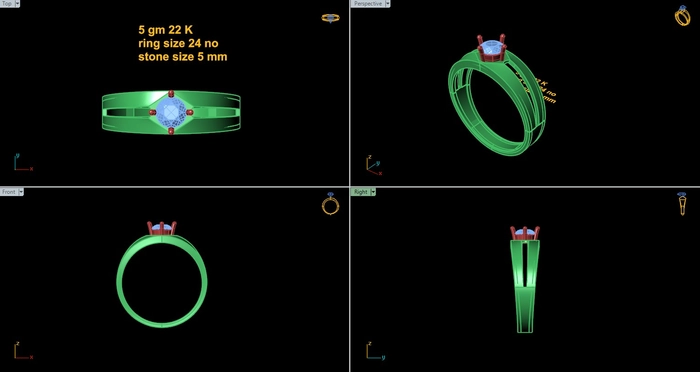Open the Right viewport dropdown arrow
Screen dimensions: 700x372
(373, 192)
